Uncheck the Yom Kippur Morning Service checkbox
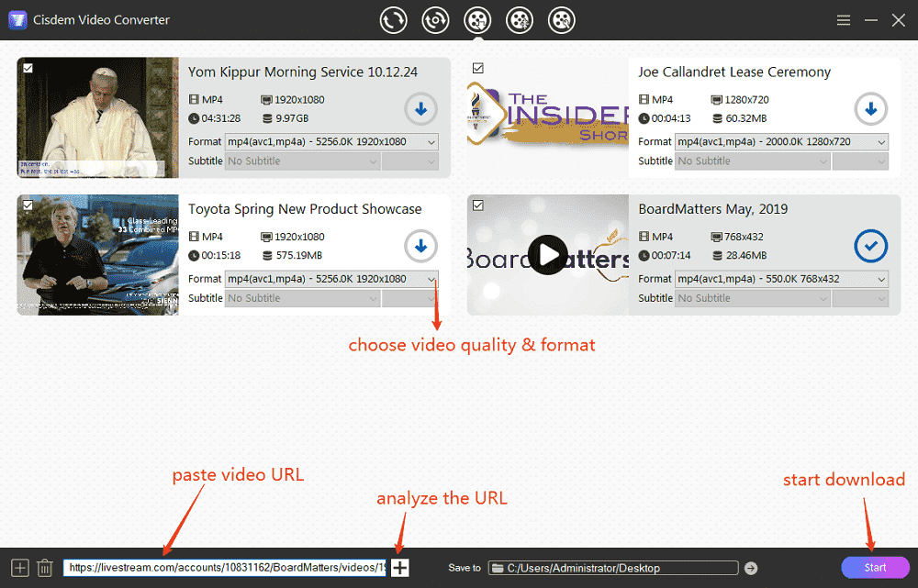Viewport: 918px width, 588px height. point(28,68)
